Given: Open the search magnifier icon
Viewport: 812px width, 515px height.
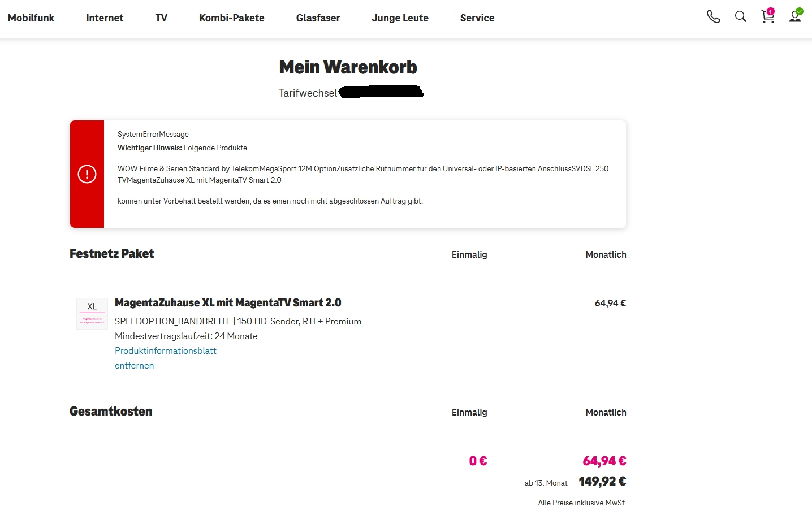Looking at the screenshot, I should tap(741, 16).
